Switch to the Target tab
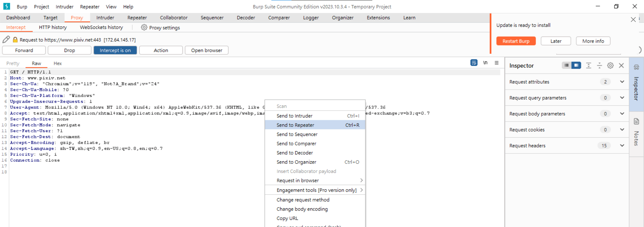The height and width of the screenshot is (227, 644). point(50,18)
